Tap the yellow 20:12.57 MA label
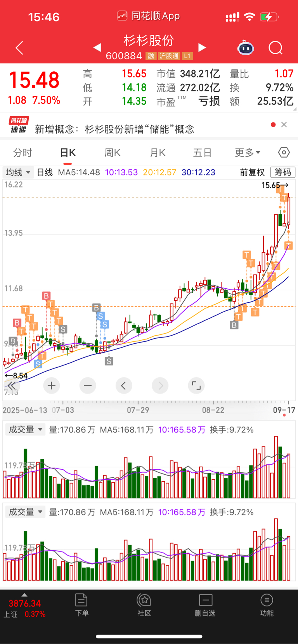298x644 pixels. [159, 172]
